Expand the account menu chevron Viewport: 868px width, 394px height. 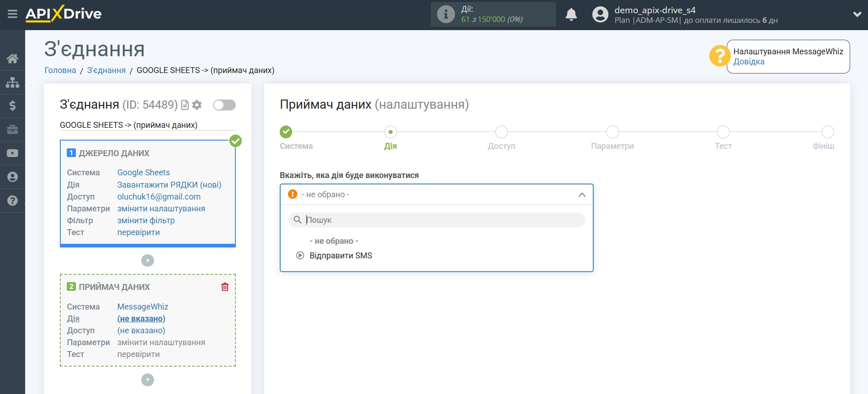point(857,15)
